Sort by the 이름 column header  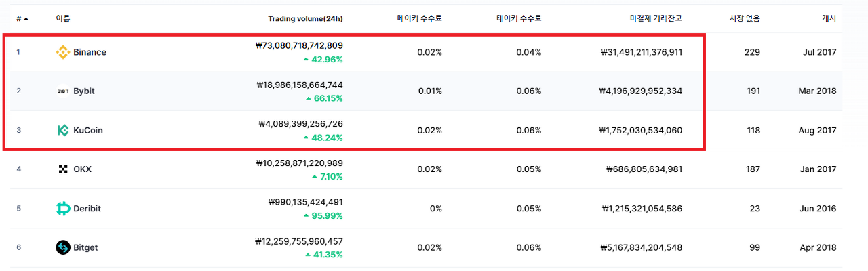[x=63, y=18]
